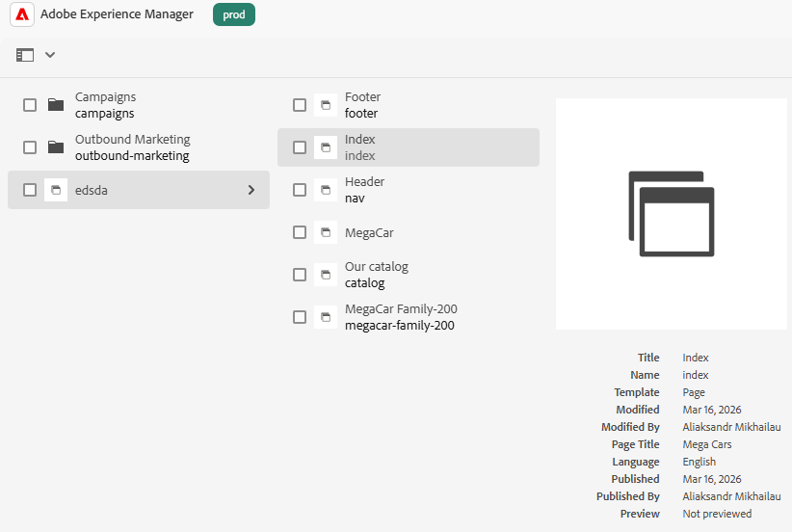Viewport: 792px width, 532px height.
Task: Select the Our catalog entry
Action: [x=409, y=275]
